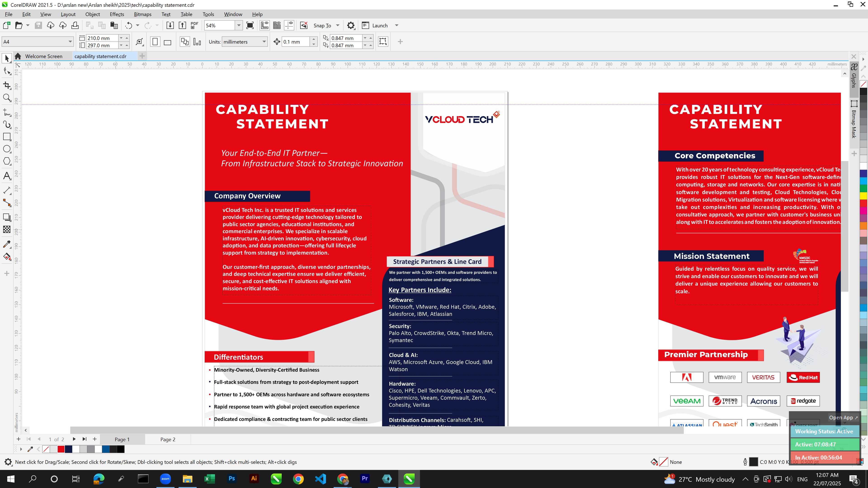Select the Drop Shadow tool

tap(7, 217)
